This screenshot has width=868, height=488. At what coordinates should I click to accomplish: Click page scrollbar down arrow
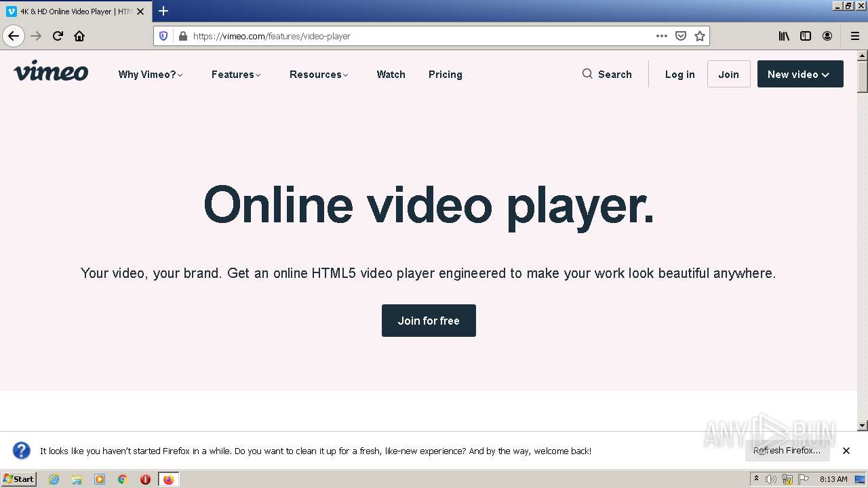coord(863,426)
